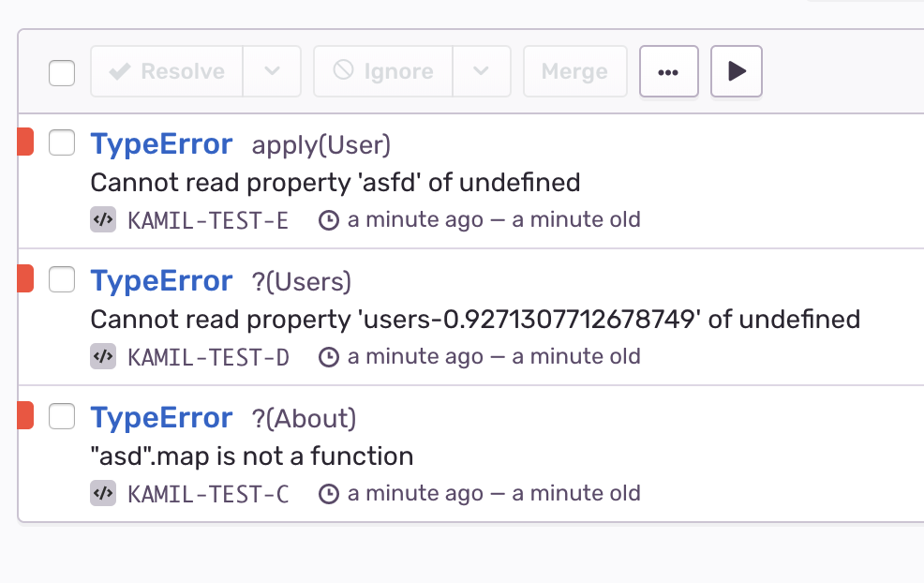Screen dimensions: 924x583
Task: Check the ?(Users) TypeError issue checkbox
Action: coord(61,279)
